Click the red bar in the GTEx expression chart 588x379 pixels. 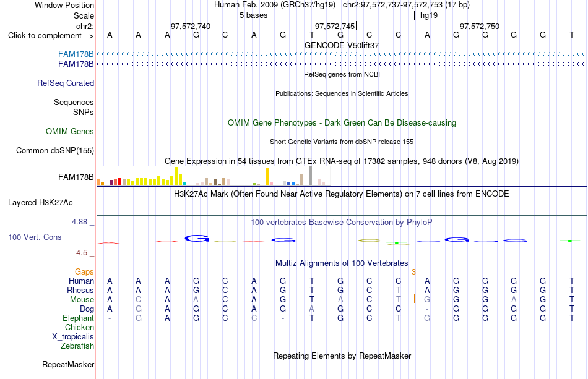[119, 182]
